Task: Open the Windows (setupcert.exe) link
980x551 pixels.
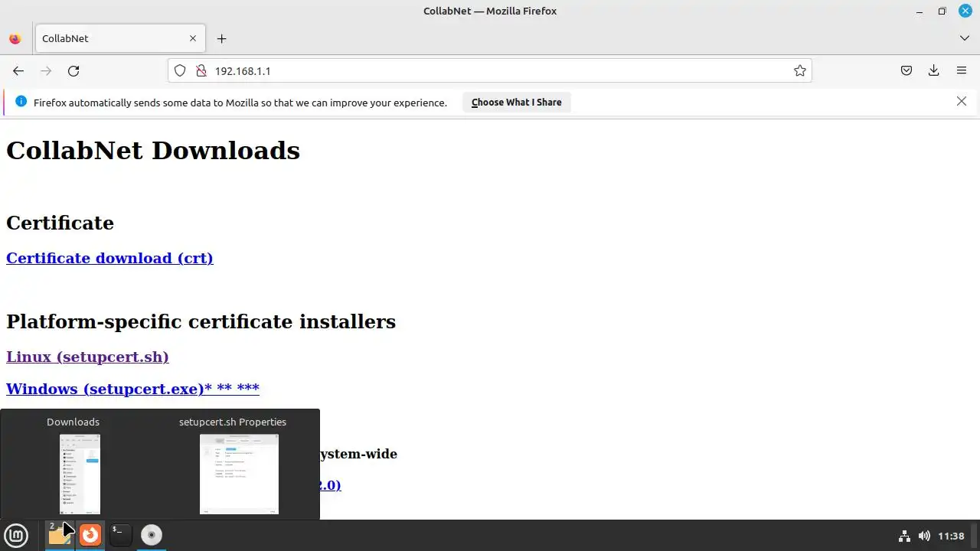Action: [132, 389]
